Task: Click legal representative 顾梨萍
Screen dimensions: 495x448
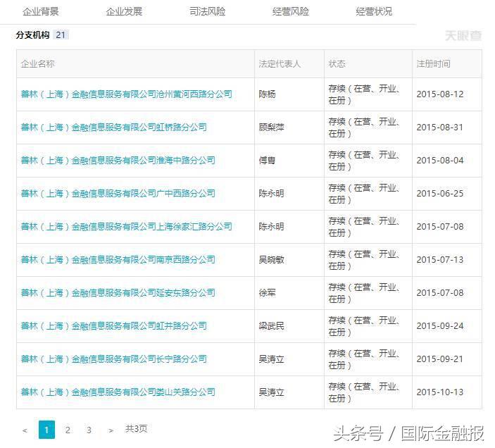Action: tap(271, 127)
